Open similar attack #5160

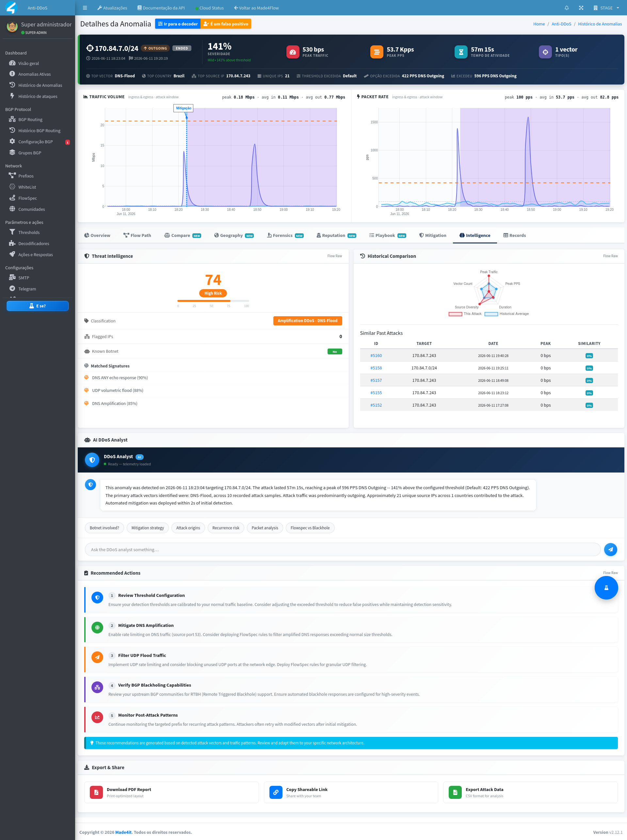376,356
